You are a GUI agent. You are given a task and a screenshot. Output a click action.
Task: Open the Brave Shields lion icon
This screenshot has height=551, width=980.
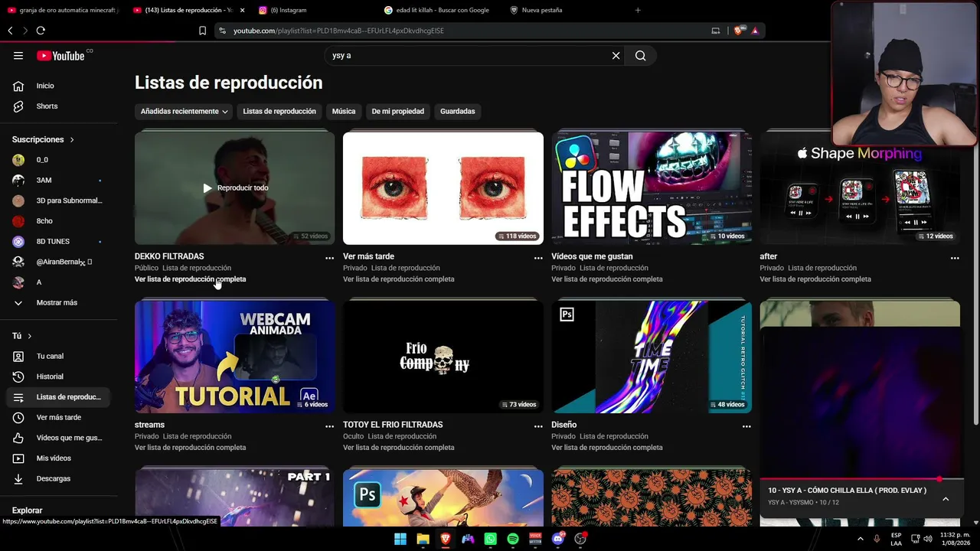point(738,31)
